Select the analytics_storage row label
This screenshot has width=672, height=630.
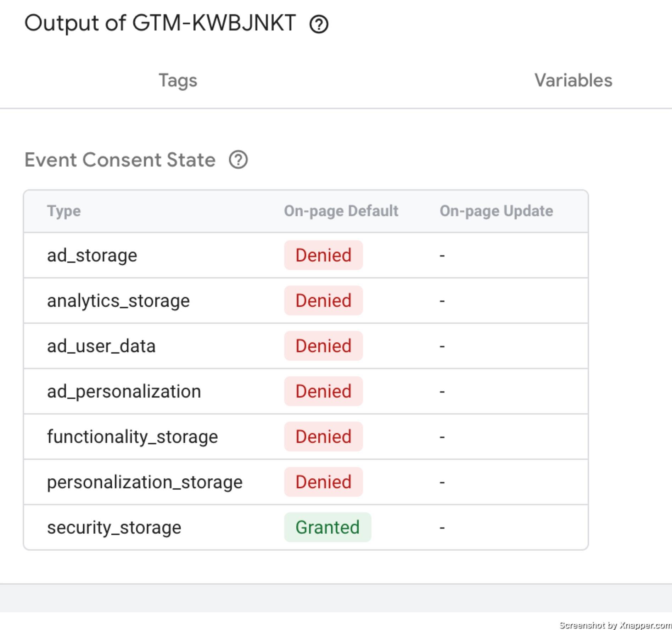(118, 301)
